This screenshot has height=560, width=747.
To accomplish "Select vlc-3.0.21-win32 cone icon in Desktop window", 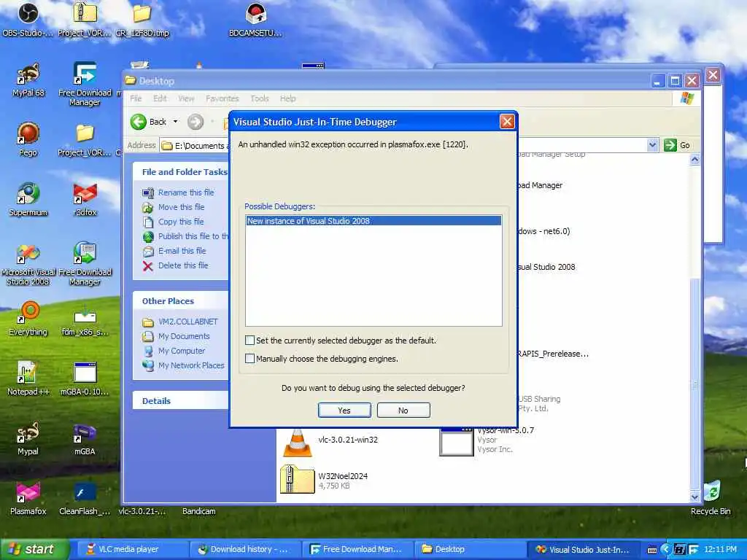I will click(x=298, y=443).
